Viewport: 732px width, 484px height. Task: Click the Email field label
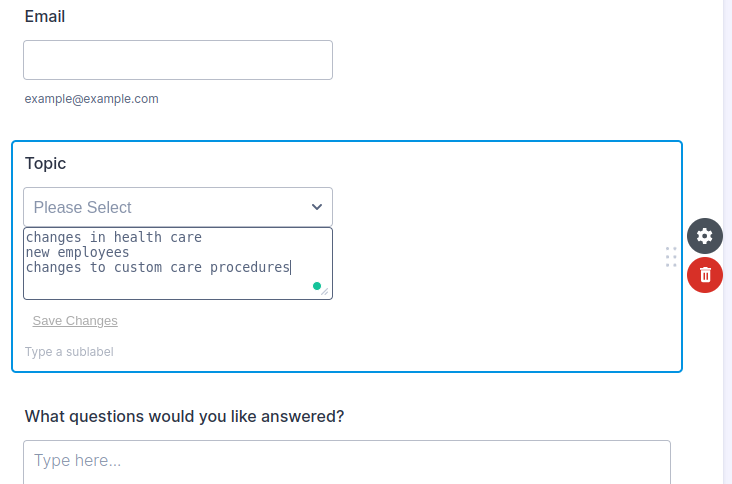45,17
